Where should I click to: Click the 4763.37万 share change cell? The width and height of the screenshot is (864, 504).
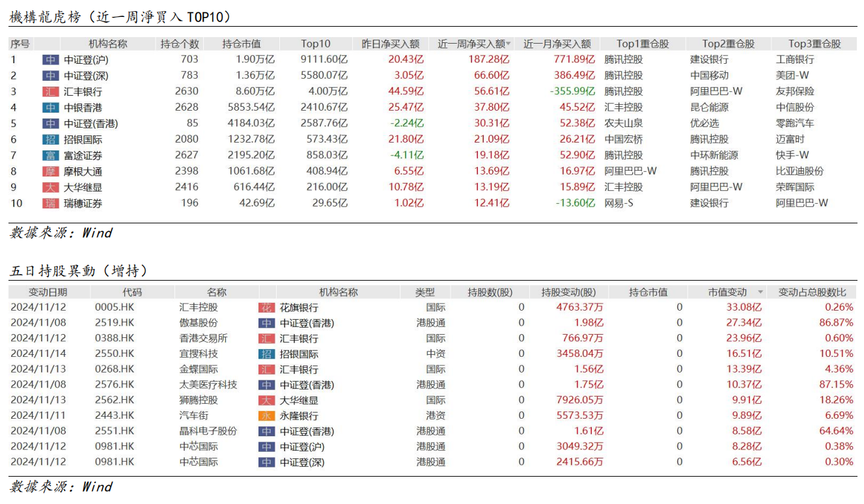click(x=579, y=307)
